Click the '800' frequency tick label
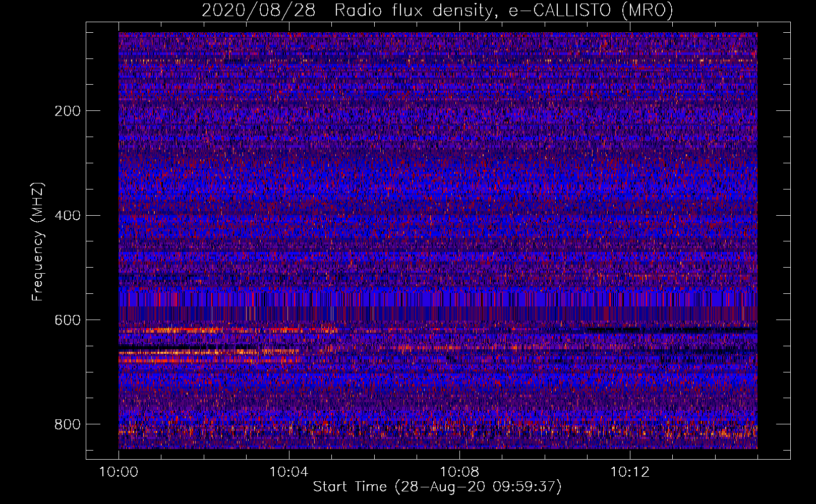The width and height of the screenshot is (816, 504). [x=68, y=424]
